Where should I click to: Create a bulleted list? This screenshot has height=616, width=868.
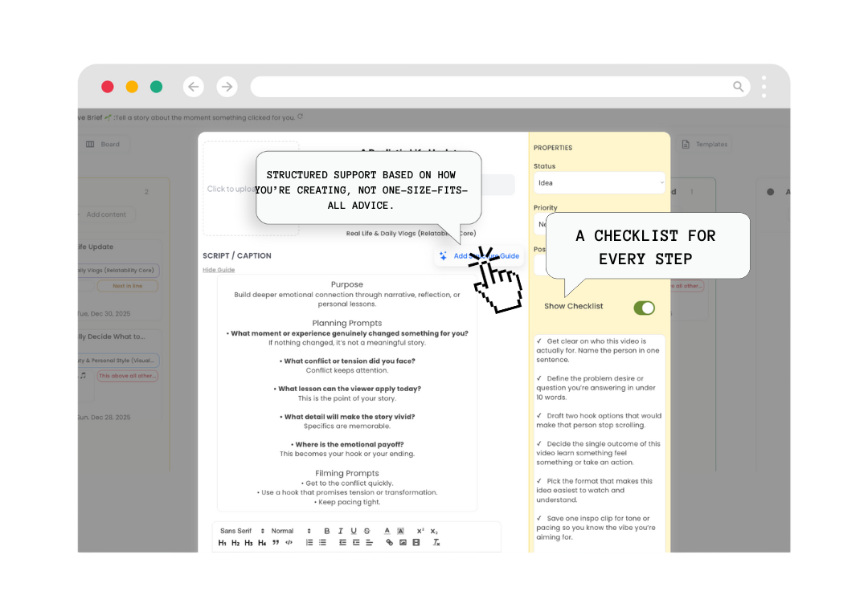pyautogui.click(x=323, y=542)
